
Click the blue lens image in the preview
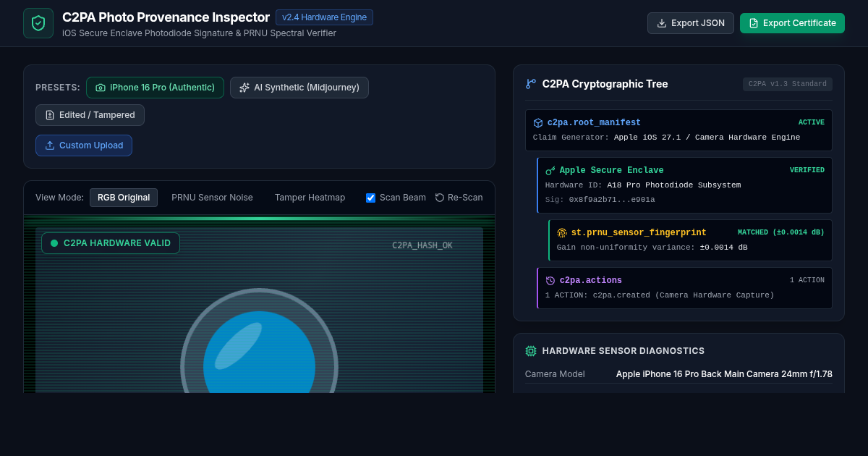[x=259, y=352]
